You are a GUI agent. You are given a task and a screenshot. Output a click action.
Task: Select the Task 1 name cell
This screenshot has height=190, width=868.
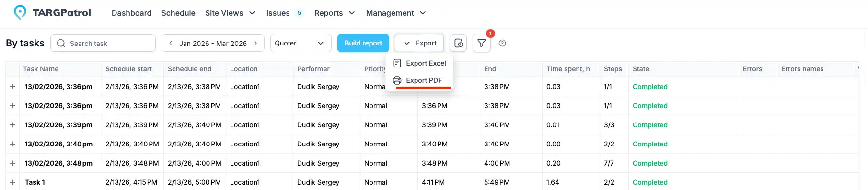[35, 182]
